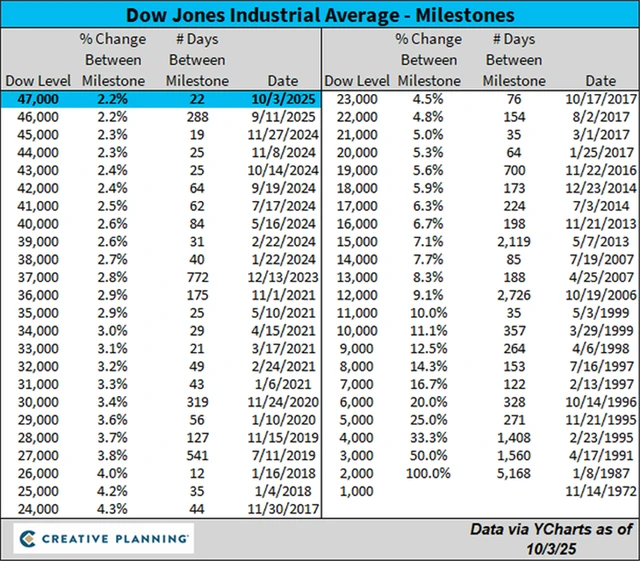
Task: Select the 40,000 Dow level cell
Action: [32, 225]
